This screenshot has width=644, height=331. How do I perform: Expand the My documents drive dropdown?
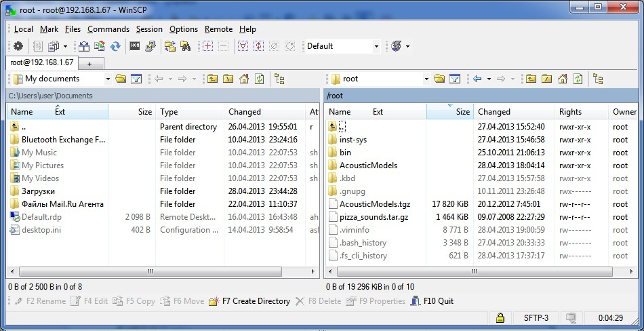[108, 79]
